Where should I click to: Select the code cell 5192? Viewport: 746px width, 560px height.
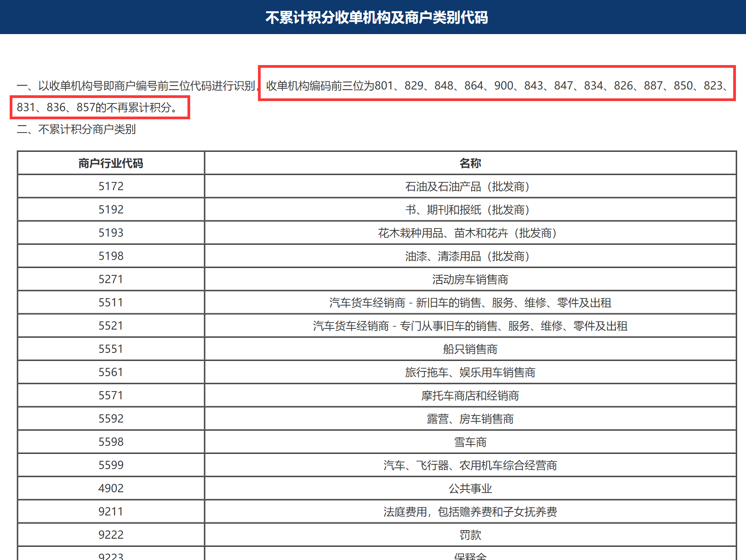[111, 210]
